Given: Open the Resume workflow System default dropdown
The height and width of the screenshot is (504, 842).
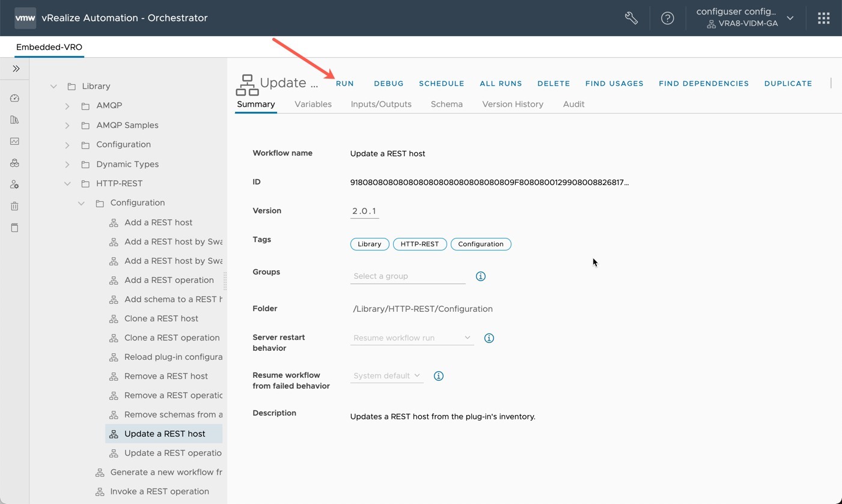Looking at the screenshot, I should pyautogui.click(x=387, y=376).
